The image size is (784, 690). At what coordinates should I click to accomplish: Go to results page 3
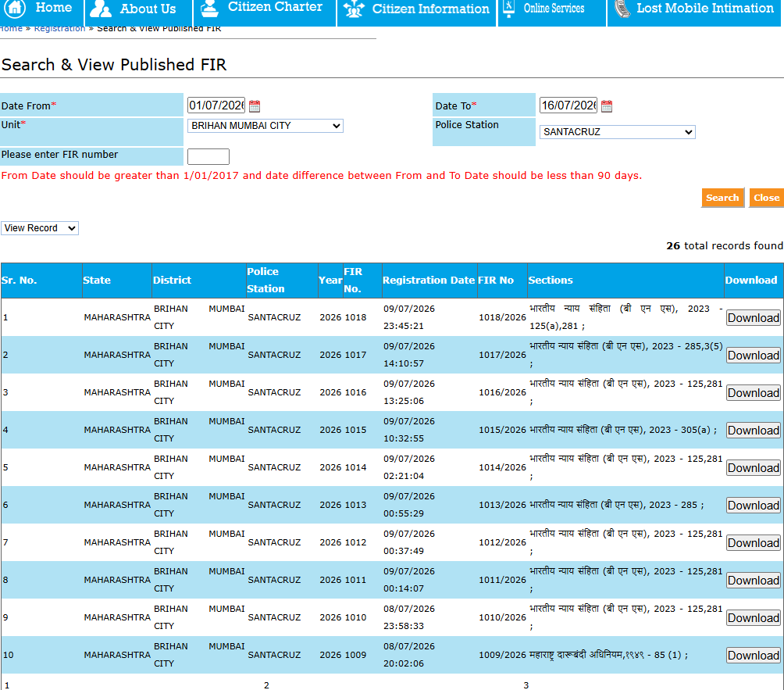tap(526, 685)
